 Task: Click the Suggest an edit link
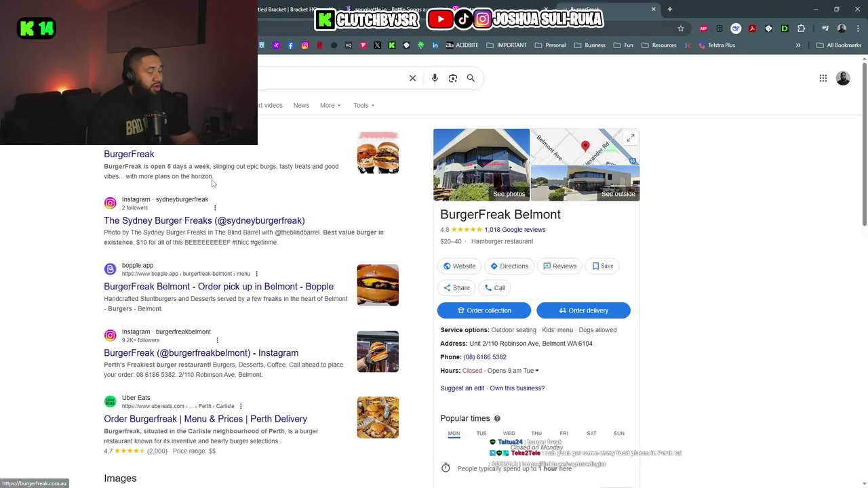(462, 388)
